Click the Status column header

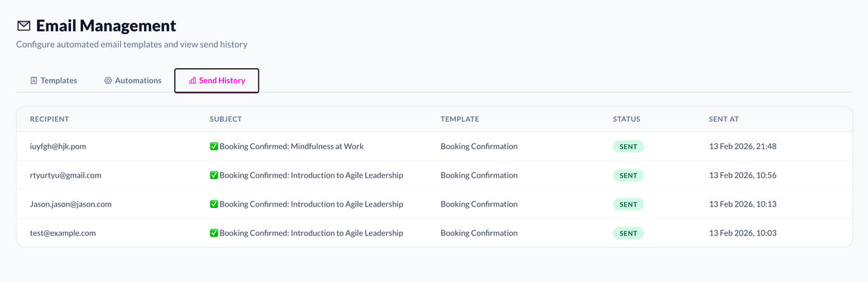click(626, 119)
